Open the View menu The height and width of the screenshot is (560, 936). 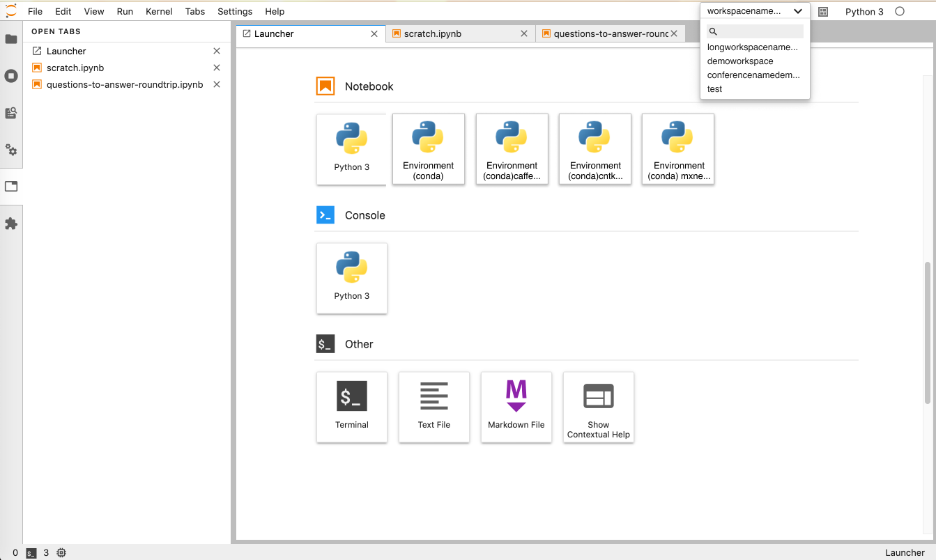[x=94, y=11]
